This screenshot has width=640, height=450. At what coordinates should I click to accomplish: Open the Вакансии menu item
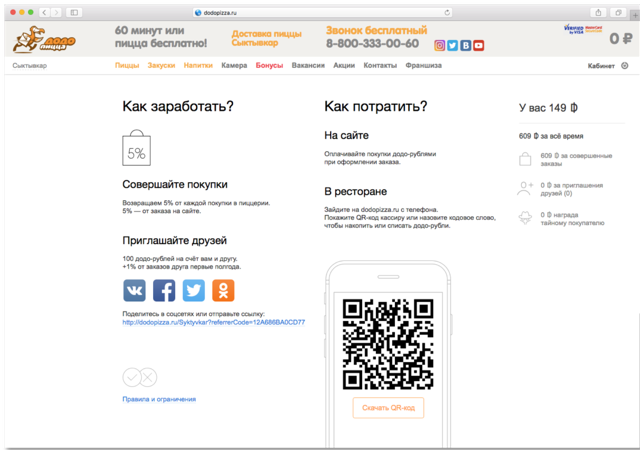308,65
